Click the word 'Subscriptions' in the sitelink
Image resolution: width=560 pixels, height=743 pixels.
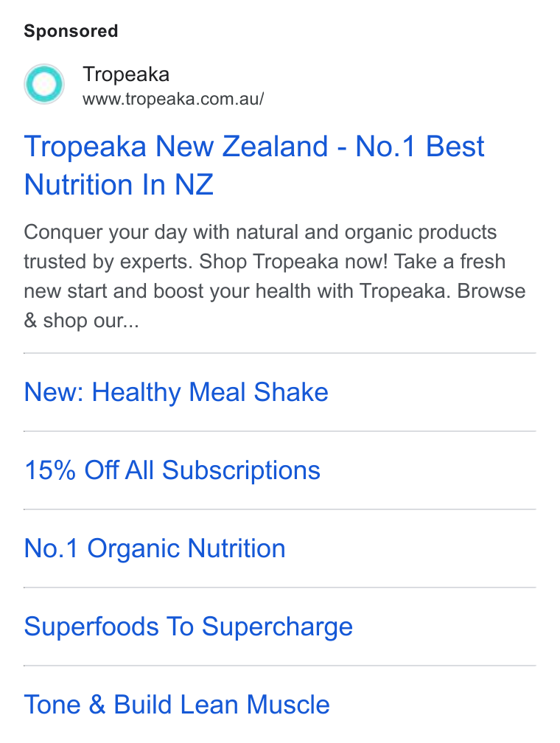(241, 470)
